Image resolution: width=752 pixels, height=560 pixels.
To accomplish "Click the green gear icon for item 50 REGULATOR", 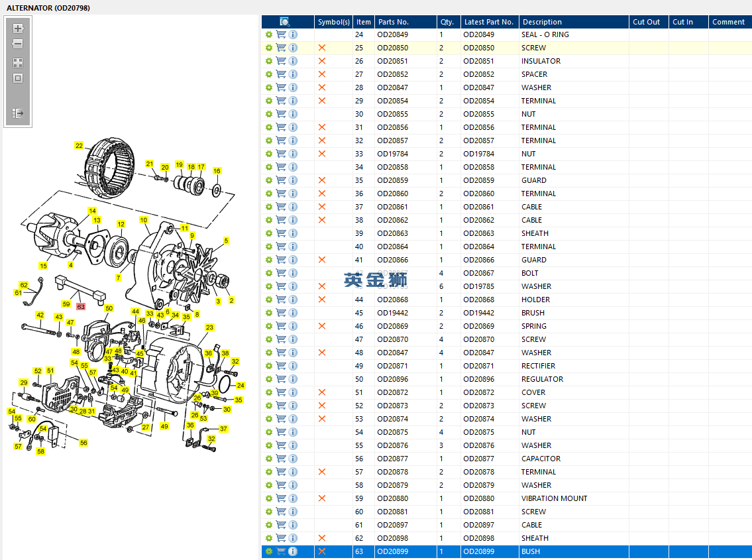I will click(269, 379).
